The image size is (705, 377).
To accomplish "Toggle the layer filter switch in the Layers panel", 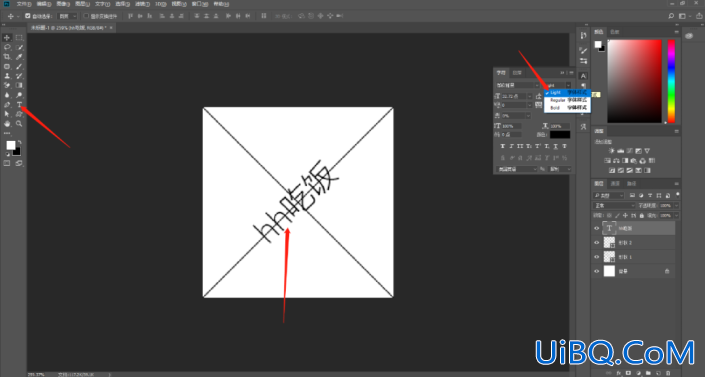I will 677,195.
